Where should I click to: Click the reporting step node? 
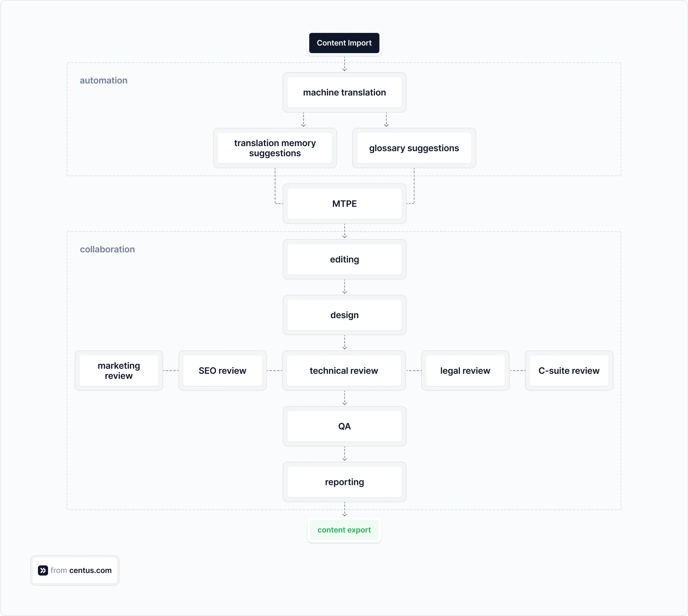click(344, 482)
